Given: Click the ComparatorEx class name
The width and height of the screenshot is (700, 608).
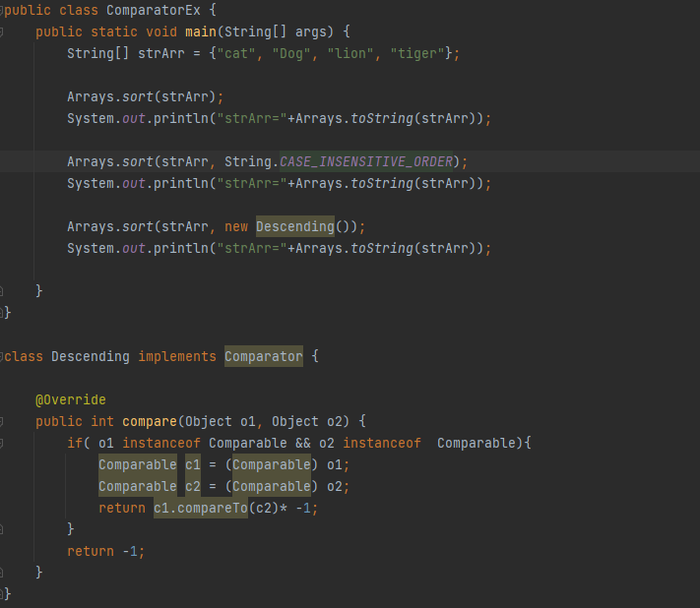Looking at the screenshot, I should point(154,10).
